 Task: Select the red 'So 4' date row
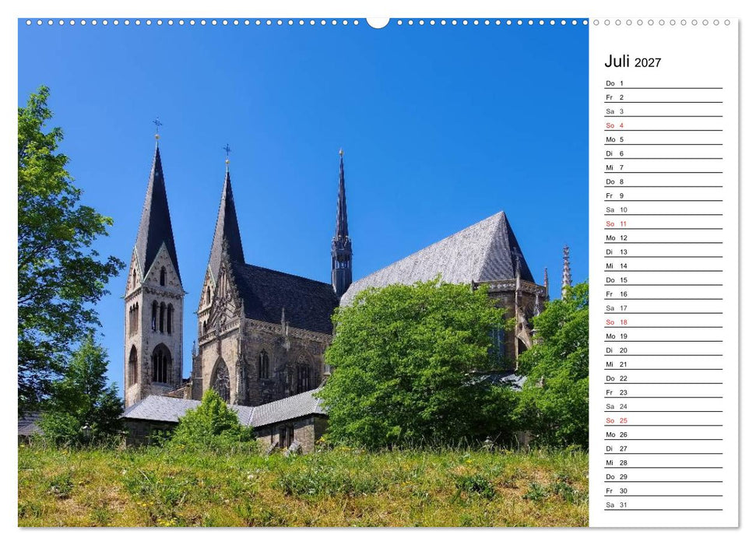[x=663, y=125]
